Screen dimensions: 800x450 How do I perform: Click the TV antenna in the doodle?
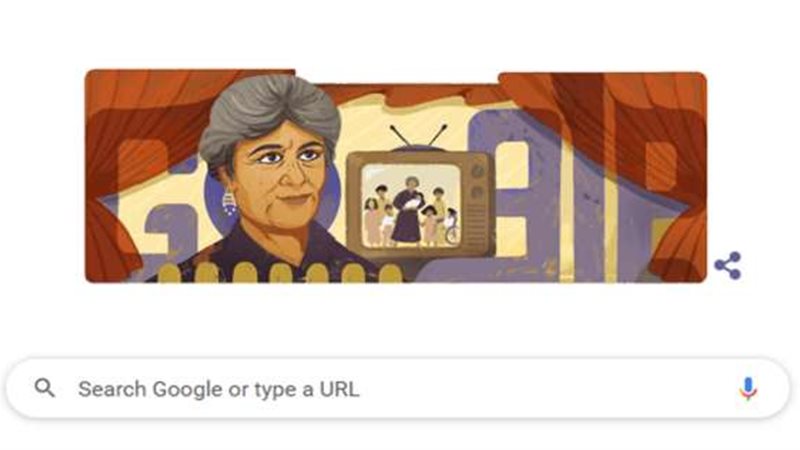(418, 138)
